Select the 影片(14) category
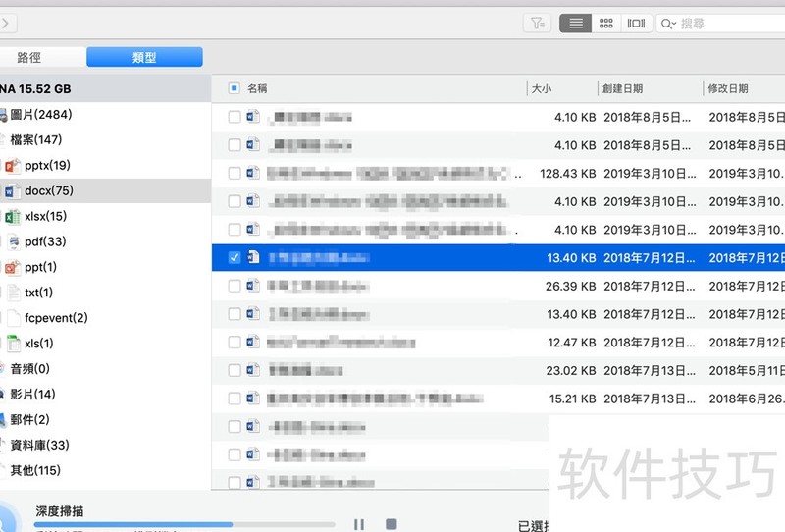 (32, 395)
